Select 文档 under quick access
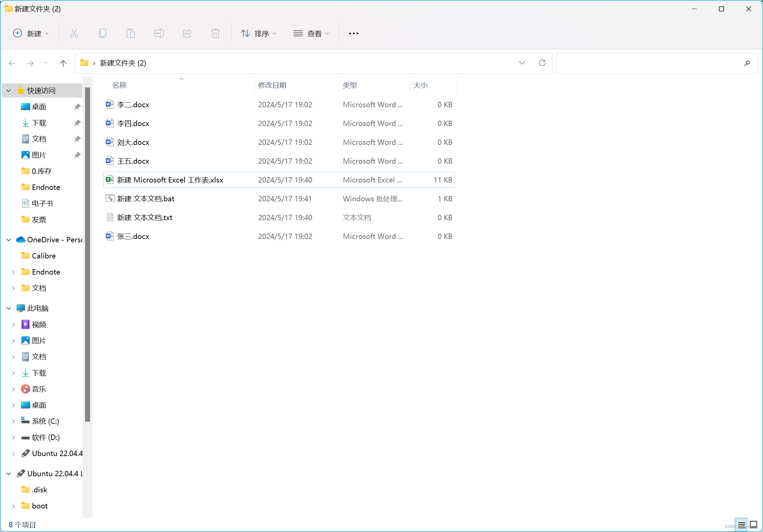Image resolution: width=763 pixels, height=532 pixels. (x=39, y=139)
